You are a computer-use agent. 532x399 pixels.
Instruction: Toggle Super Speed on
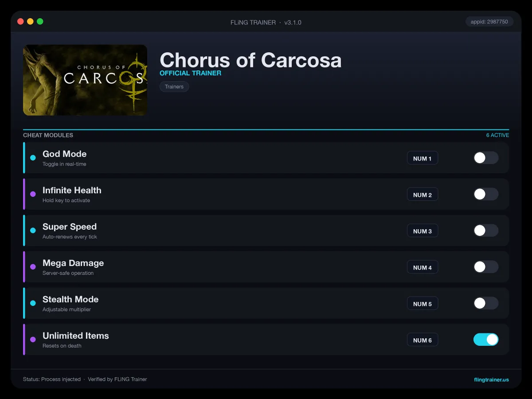pyautogui.click(x=486, y=231)
